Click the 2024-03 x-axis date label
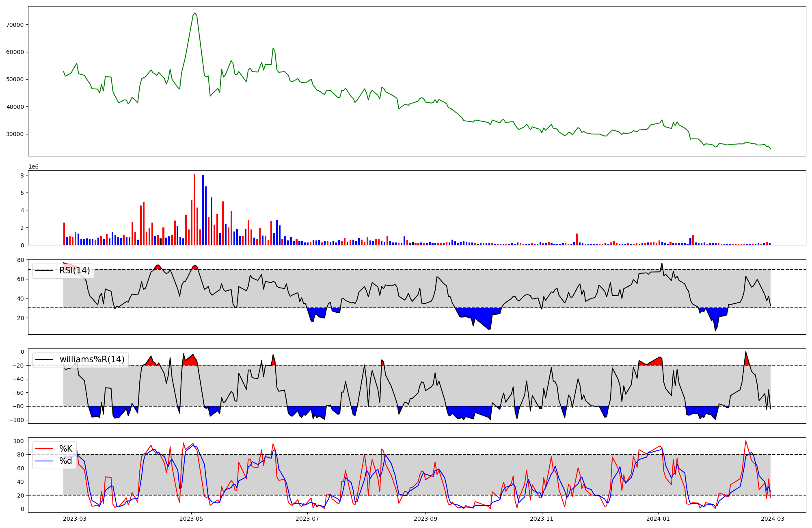Image resolution: width=812 pixels, height=528 pixels. point(773,519)
